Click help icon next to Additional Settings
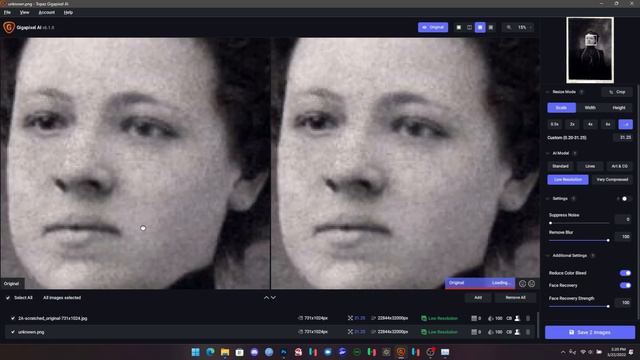The width and height of the screenshot is (640, 360). click(593, 256)
